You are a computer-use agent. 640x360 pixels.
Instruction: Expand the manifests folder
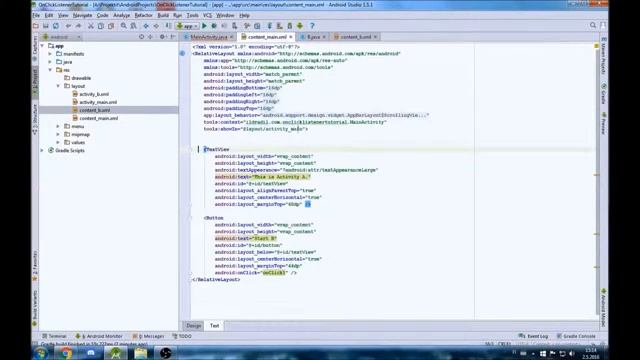50,54
